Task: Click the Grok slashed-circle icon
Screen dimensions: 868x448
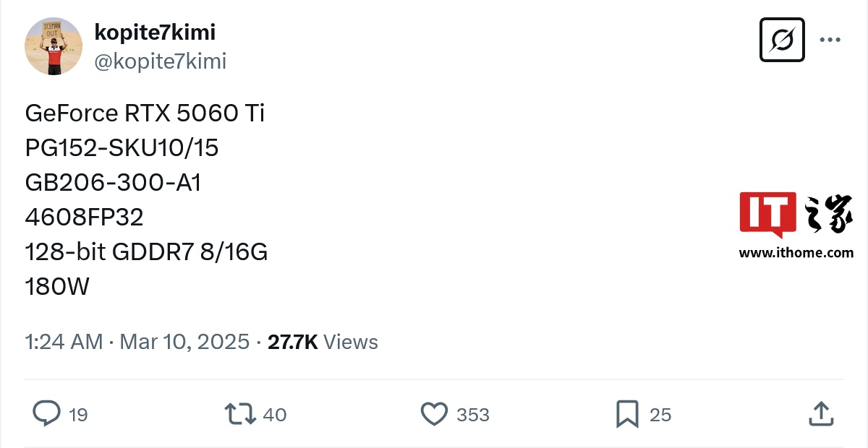Action: (782, 40)
